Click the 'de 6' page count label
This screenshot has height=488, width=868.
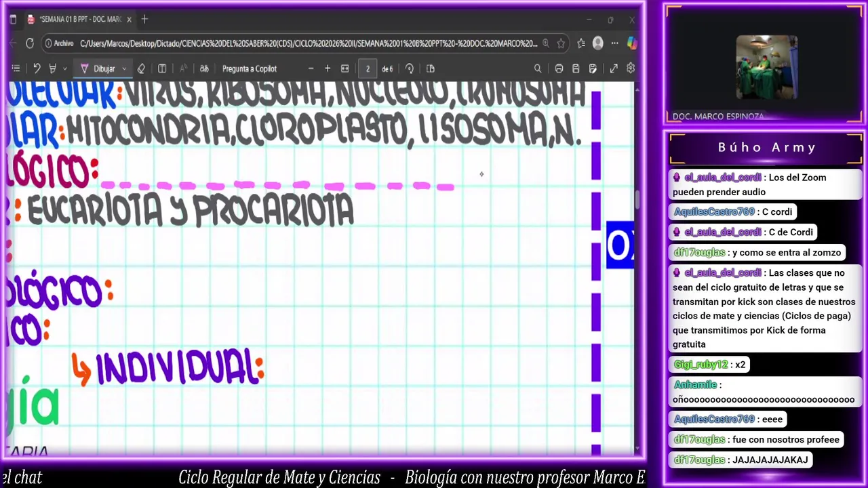tap(387, 68)
